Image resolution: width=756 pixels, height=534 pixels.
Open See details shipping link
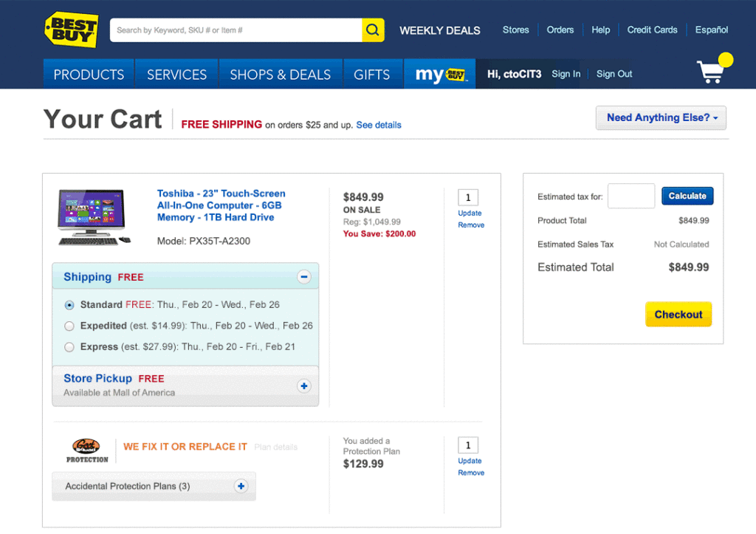(x=379, y=126)
